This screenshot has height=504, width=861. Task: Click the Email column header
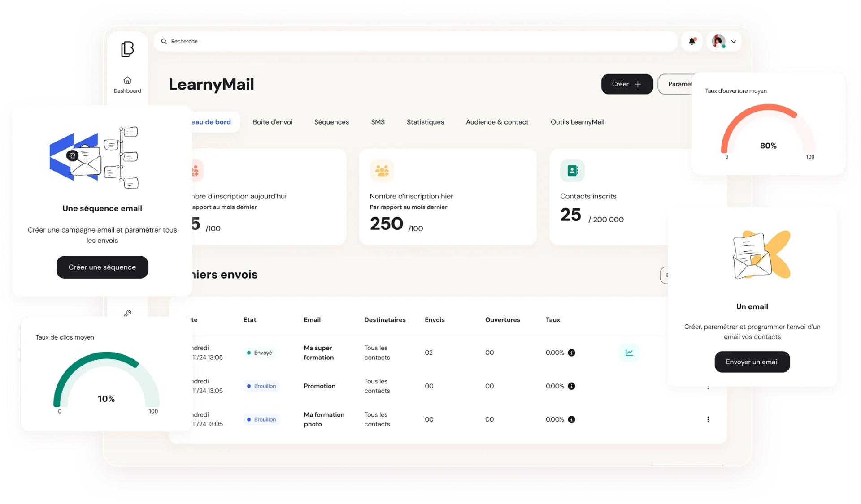pos(312,319)
